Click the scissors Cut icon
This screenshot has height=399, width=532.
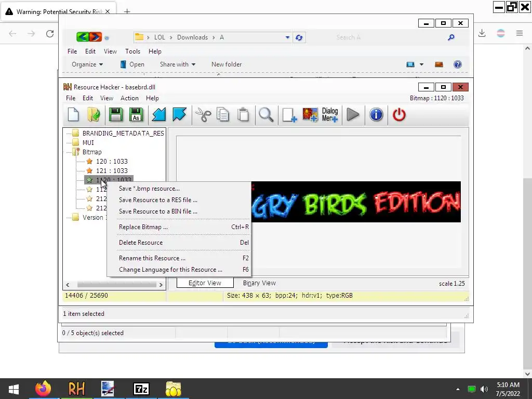click(x=203, y=115)
